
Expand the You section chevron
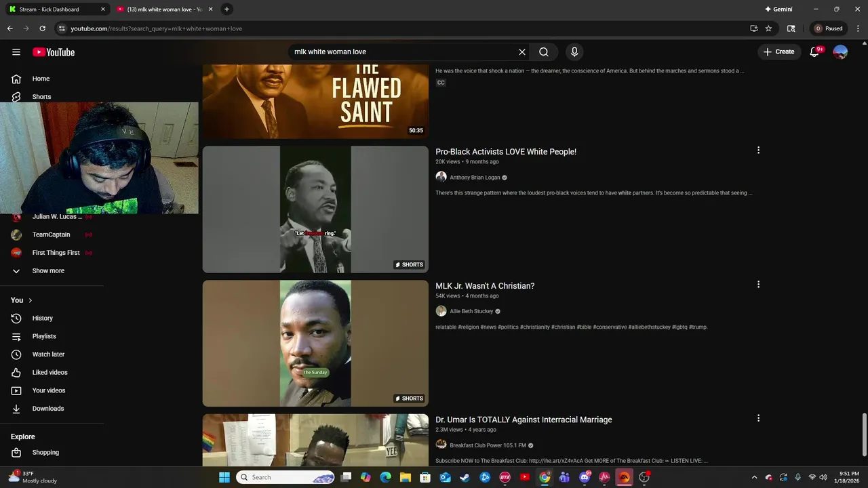(x=30, y=300)
